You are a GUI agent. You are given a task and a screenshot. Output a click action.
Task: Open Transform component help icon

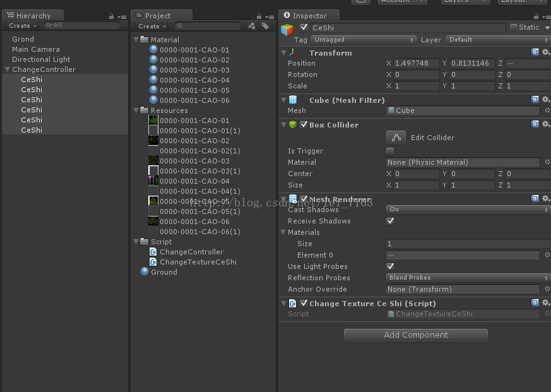tap(535, 52)
